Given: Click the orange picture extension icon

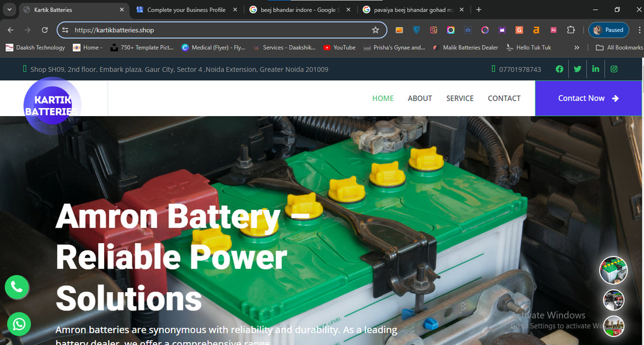Looking at the screenshot, I should [x=399, y=30].
